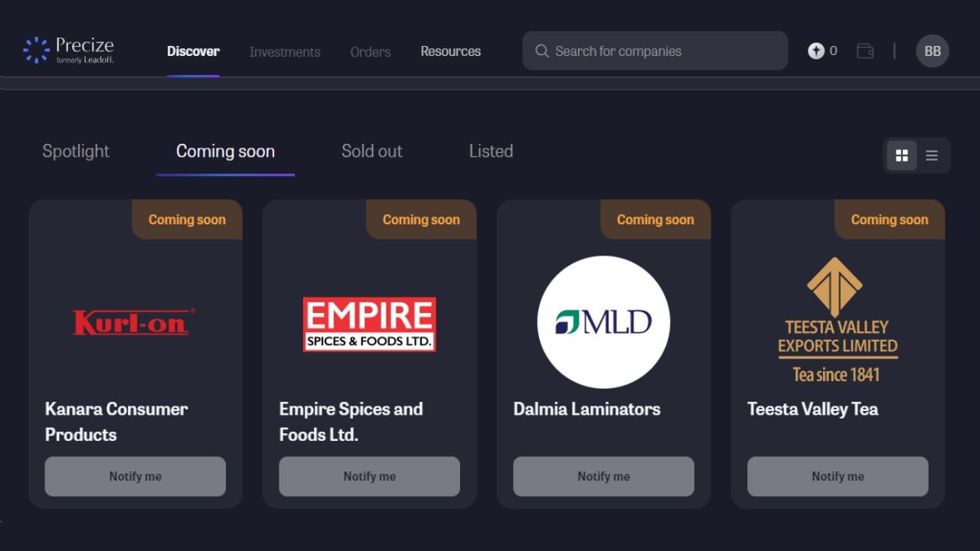Notify me for Kanara Consumer Products
This screenshot has width=980, height=551.
[x=136, y=476]
